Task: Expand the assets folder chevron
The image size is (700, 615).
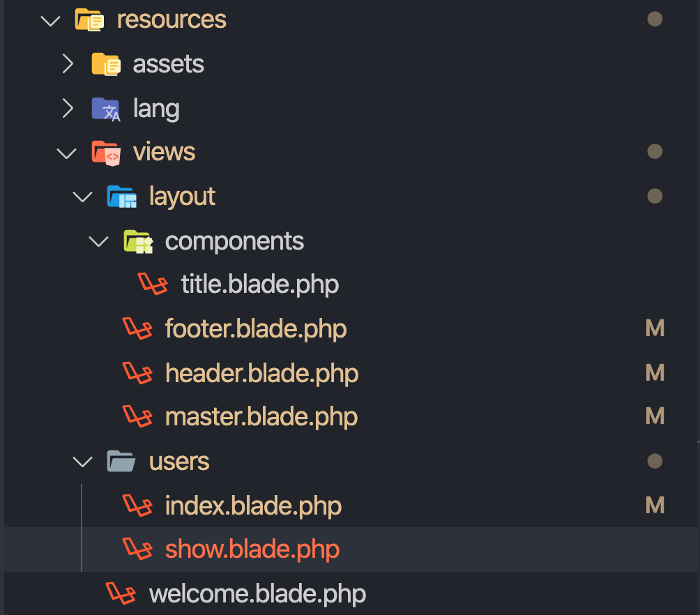Action: [68, 64]
